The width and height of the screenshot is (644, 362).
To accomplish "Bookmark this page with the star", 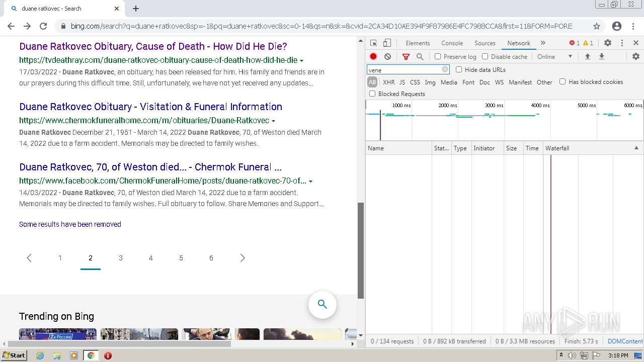I will (597, 26).
